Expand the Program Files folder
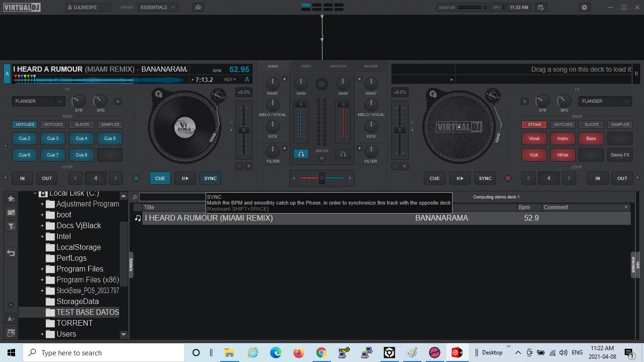 pos(42,269)
